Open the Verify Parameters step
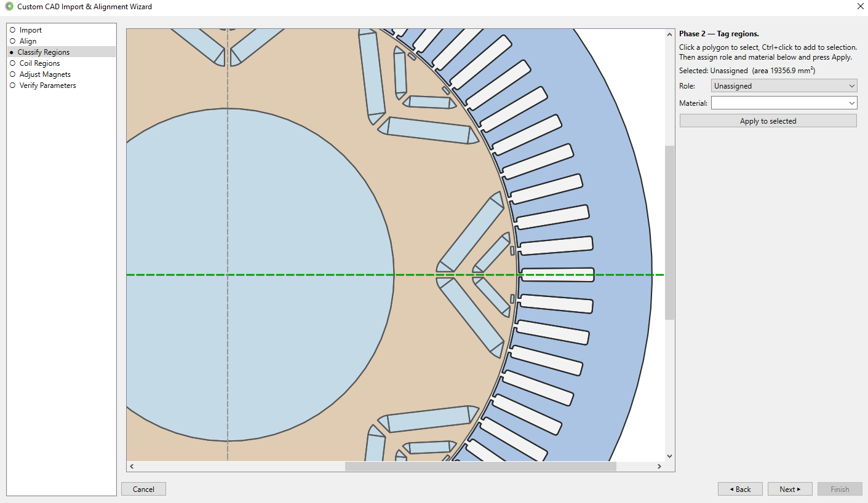 point(48,85)
